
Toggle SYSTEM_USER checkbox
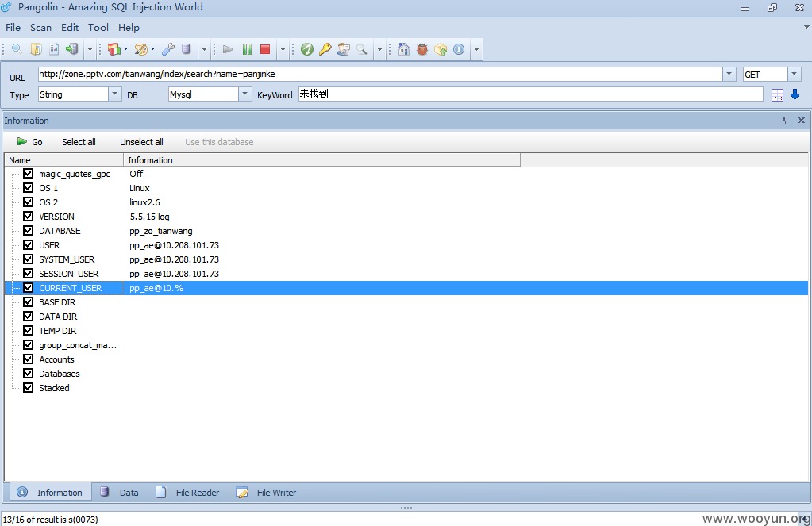(x=29, y=259)
